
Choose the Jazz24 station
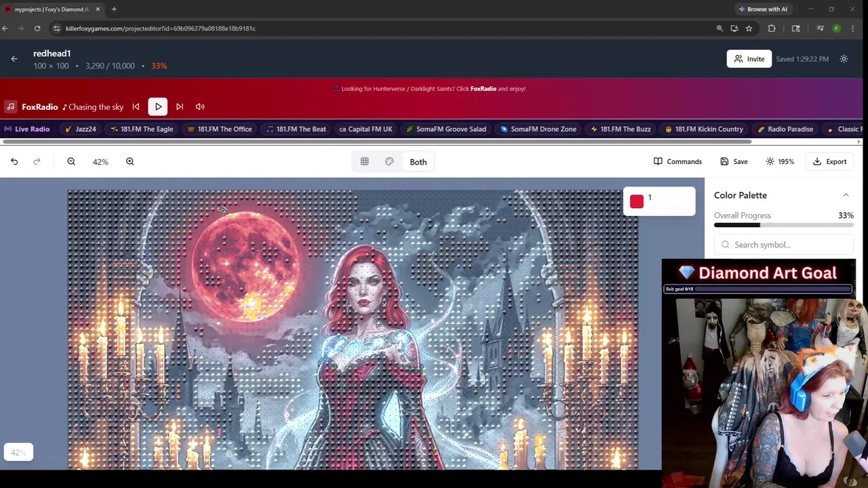click(x=81, y=129)
